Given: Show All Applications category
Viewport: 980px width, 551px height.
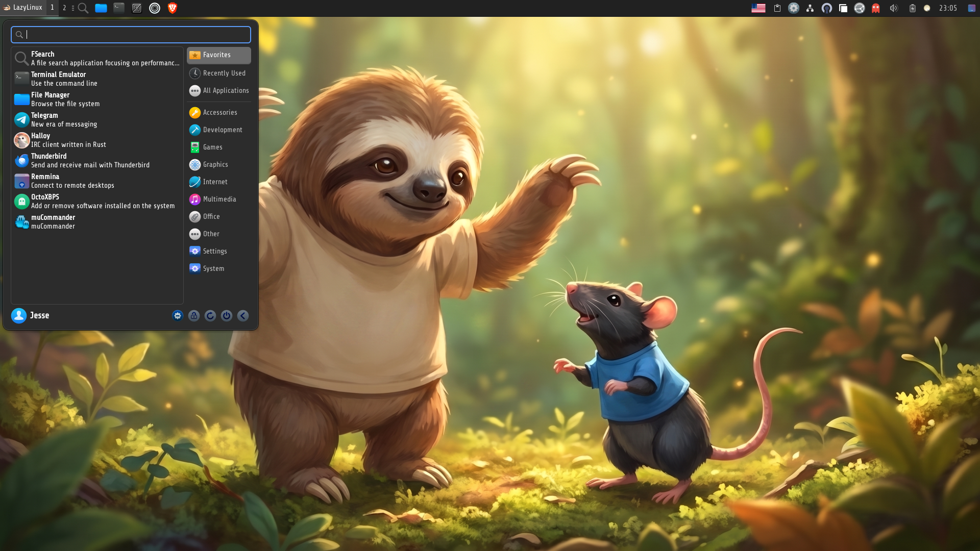Looking at the screenshot, I should (x=218, y=90).
